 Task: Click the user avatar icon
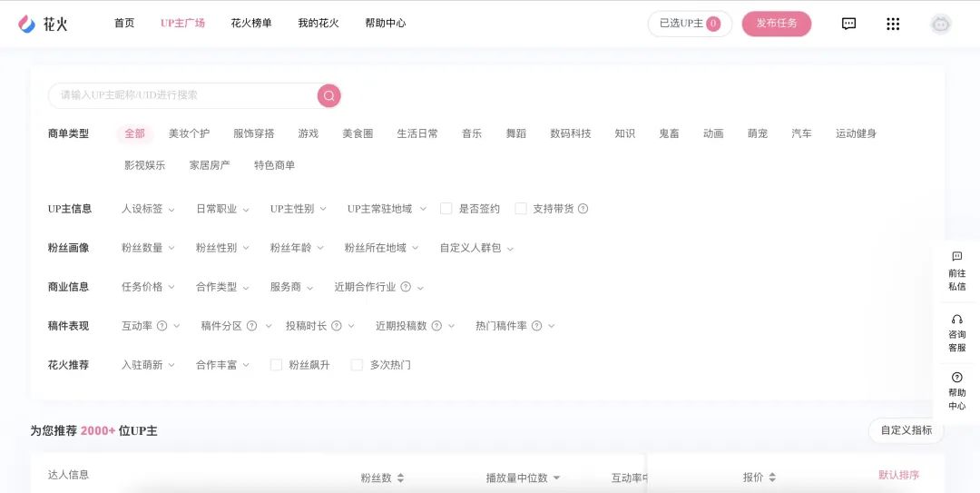click(x=941, y=24)
